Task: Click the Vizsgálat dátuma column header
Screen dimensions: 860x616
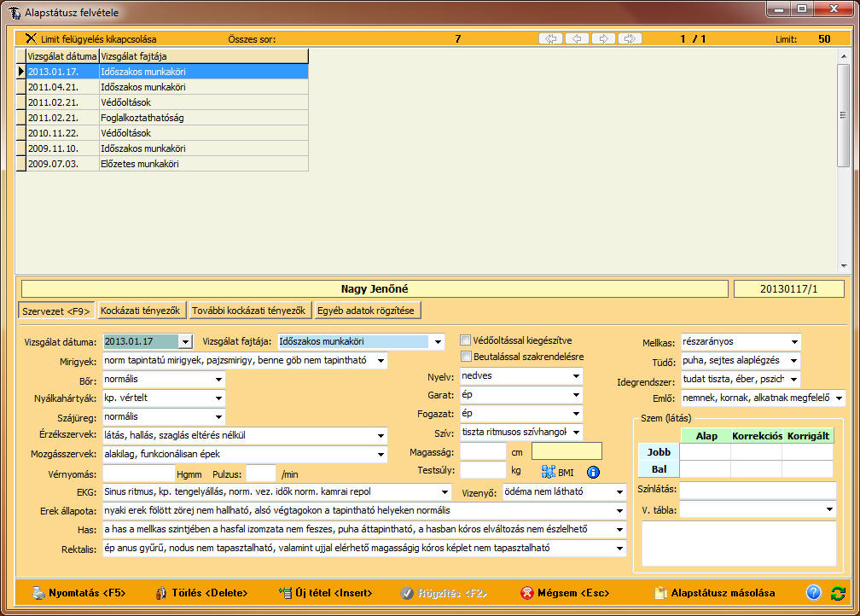Action: [x=62, y=56]
